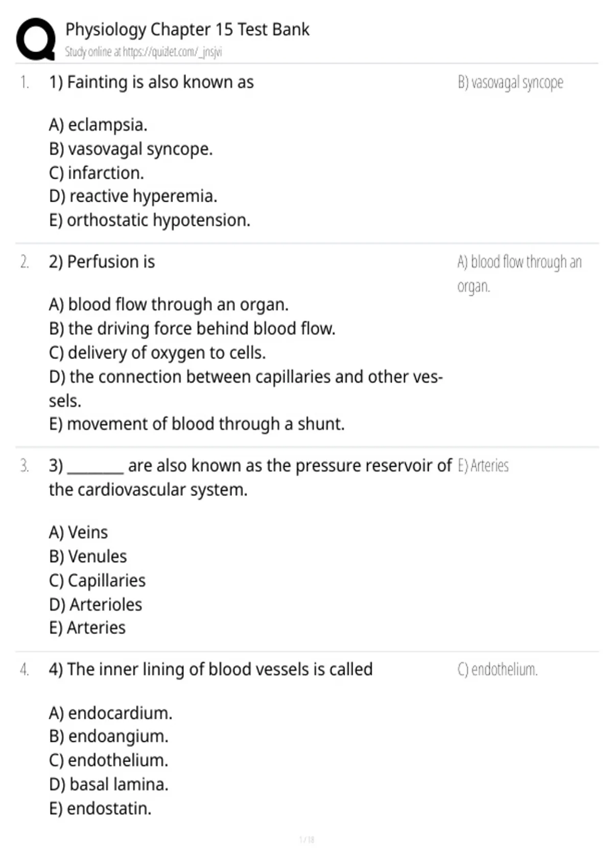Choose option E) orthostatic hypotension

150,220
